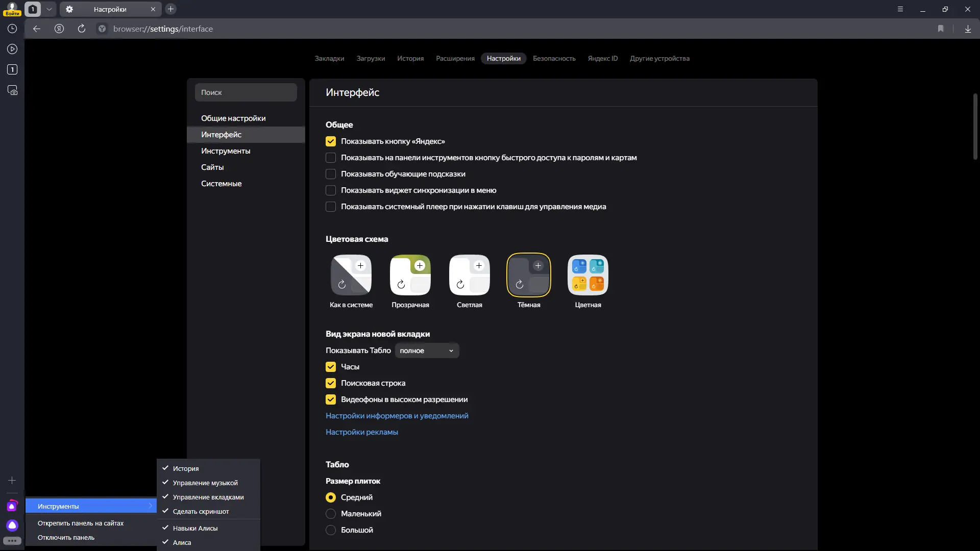Viewport: 980px width, 551px height.
Task: Expand the tab group chevron dropdown
Action: click(x=49, y=9)
